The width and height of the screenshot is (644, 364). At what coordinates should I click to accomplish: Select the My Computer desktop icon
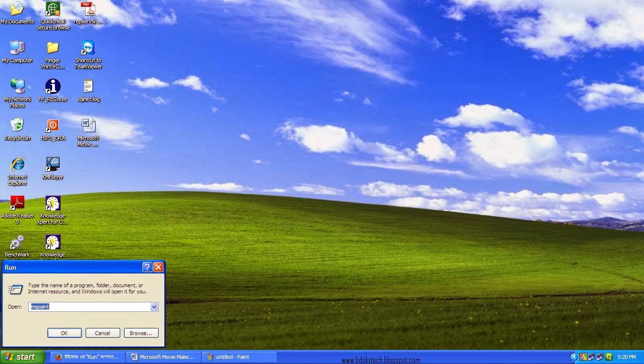pos(17,51)
